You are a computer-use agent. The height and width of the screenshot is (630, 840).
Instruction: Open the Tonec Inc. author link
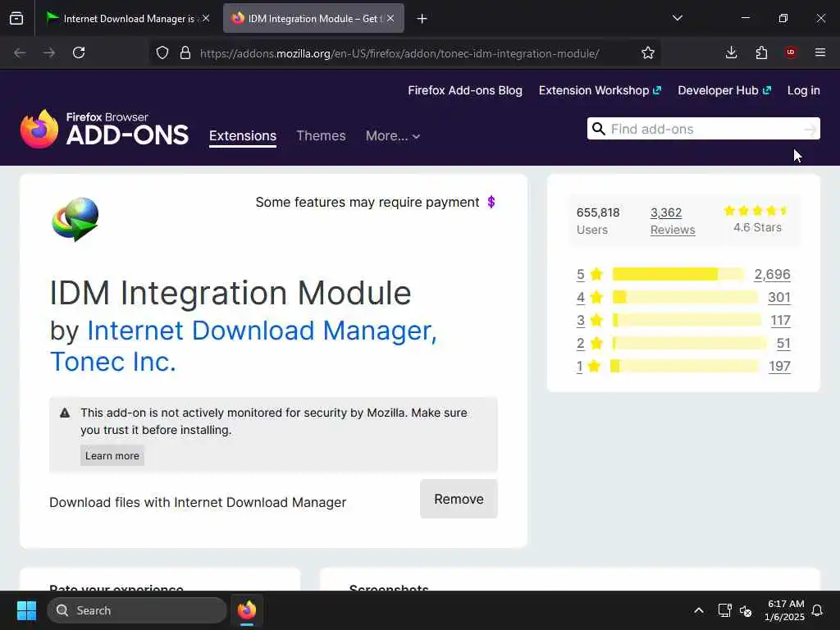click(113, 362)
